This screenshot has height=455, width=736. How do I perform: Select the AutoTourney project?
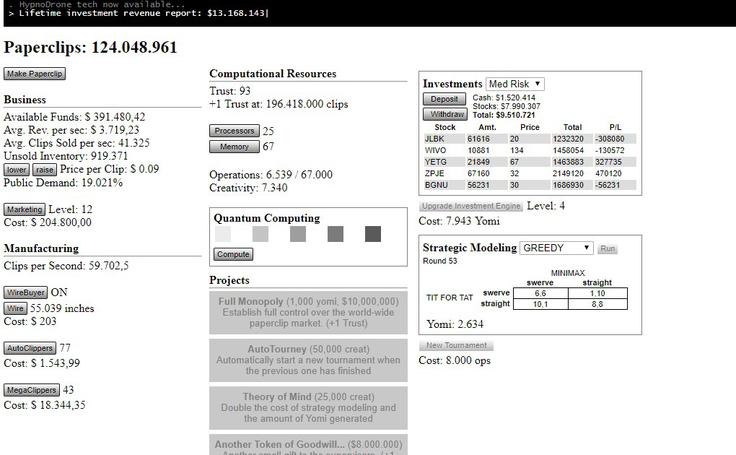pyautogui.click(x=308, y=360)
